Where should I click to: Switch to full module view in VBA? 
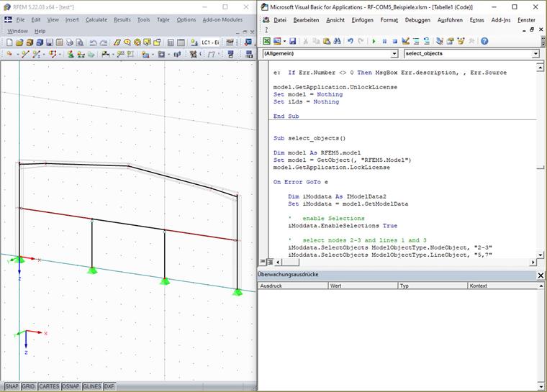(270, 262)
